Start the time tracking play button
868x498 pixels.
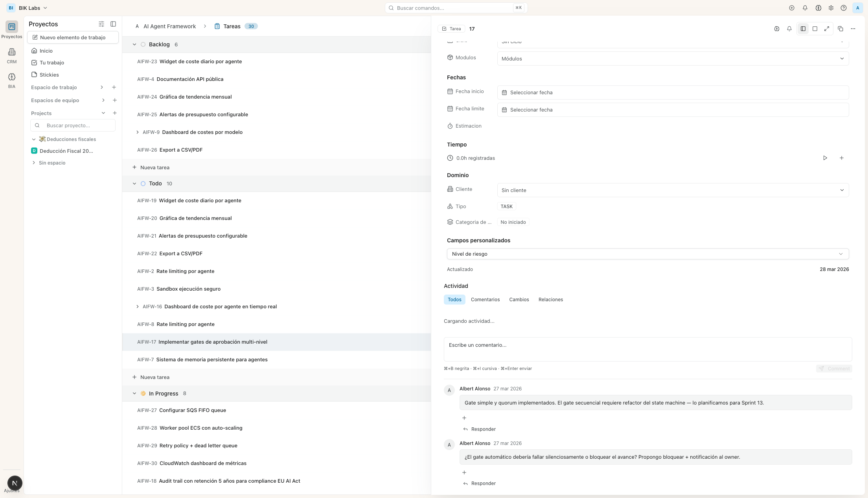[x=825, y=158]
